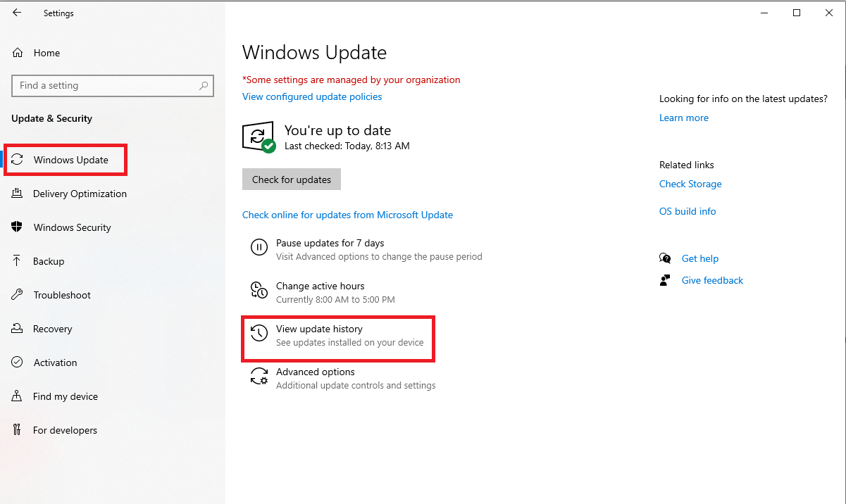Click the Last checked: Today, 8:13 AM text
The image size is (846, 504).
point(347,146)
